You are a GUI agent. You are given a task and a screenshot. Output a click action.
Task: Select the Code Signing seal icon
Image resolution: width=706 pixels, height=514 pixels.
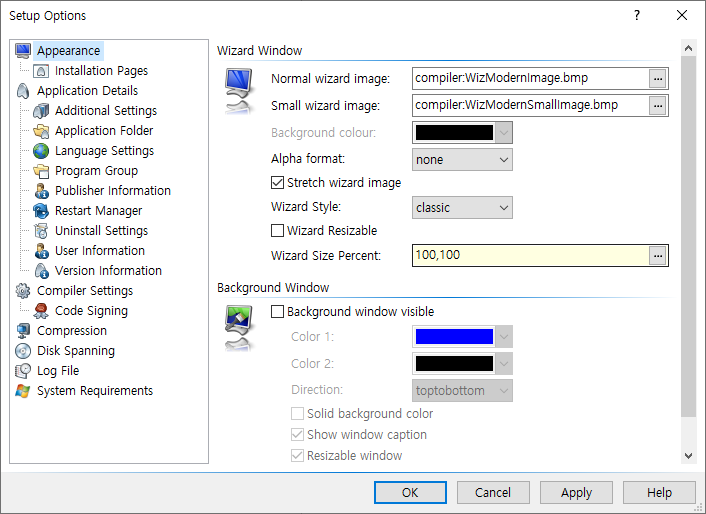41,311
